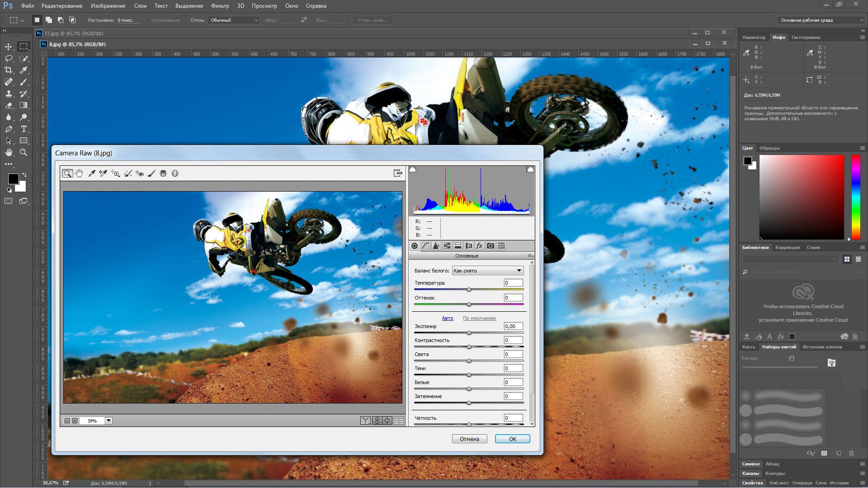Select the Type tool in toolbox
Image resolution: width=868 pixels, height=488 pixels.
pos(24,129)
